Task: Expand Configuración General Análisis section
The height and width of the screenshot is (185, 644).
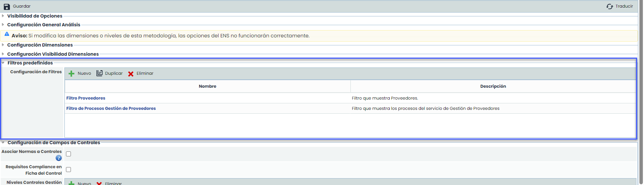Action: click(x=3, y=25)
